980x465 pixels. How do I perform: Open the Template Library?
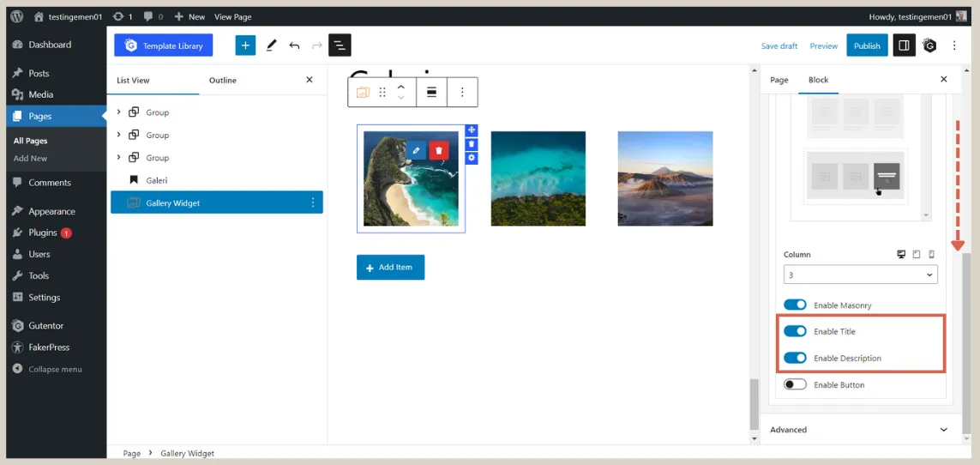(163, 45)
